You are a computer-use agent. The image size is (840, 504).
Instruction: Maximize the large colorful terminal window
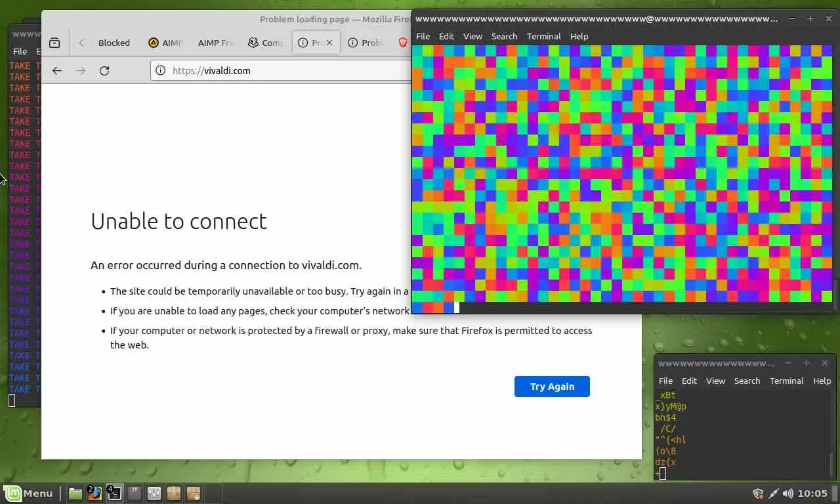pos(810,19)
